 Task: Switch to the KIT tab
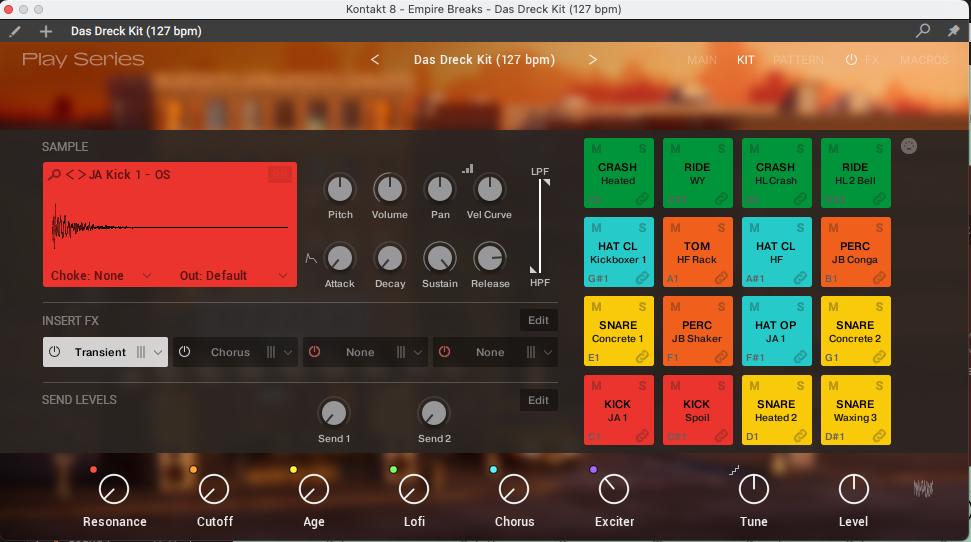746,60
